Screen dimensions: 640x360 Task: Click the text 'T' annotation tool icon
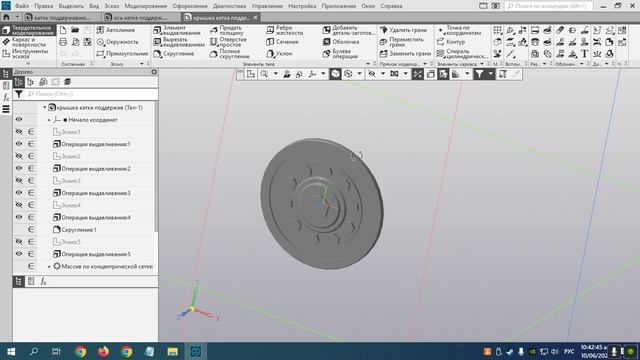(x=584, y=53)
